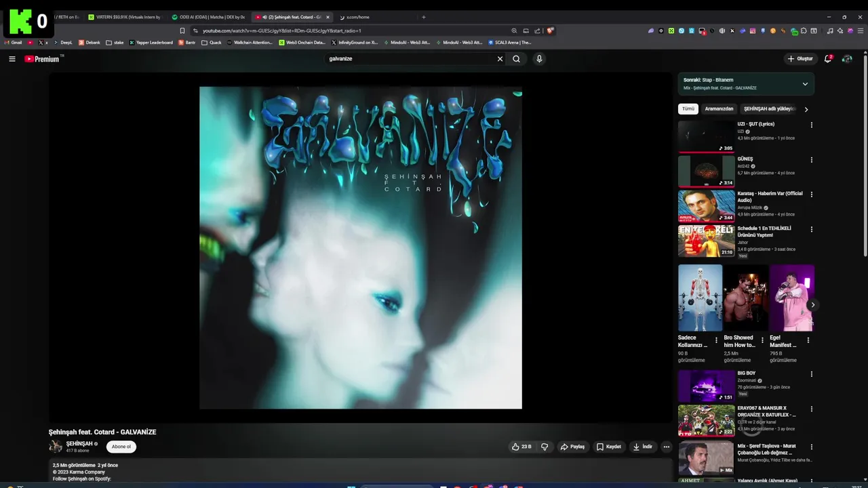Viewport: 868px width, 488px height.
Task: Open the address bar zoom magnifier icon
Action: (x=514, y=30)
